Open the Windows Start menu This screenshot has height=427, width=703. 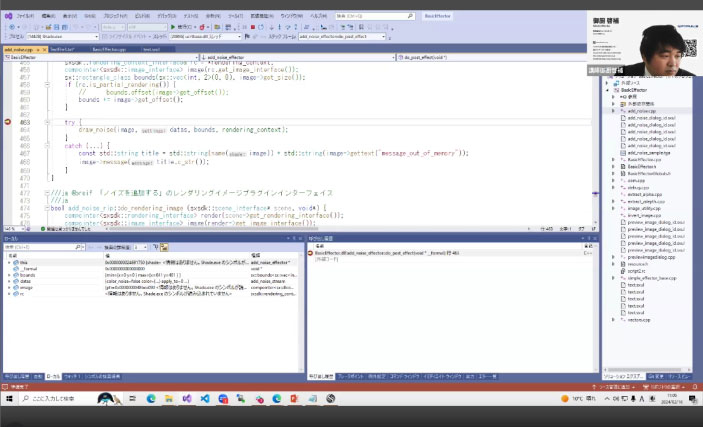[x=8, y=398]
